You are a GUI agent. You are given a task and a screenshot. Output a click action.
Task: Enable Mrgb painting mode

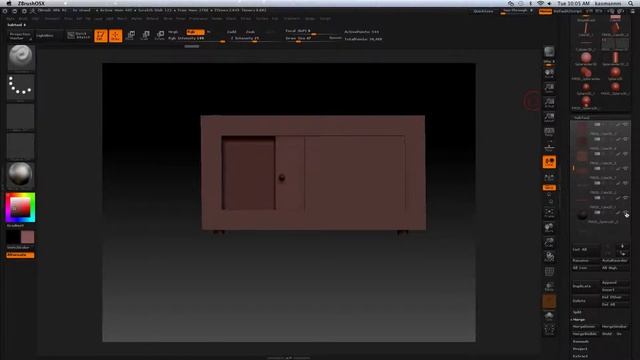(x=173, y=32)
